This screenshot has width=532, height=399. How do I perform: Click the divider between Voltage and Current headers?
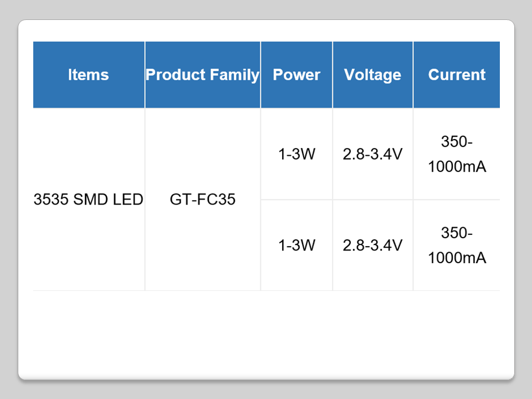click(x=413, y=75)
